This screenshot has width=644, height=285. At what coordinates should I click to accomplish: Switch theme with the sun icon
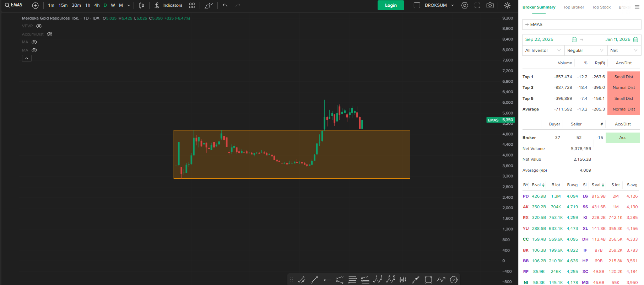(507, 5)
